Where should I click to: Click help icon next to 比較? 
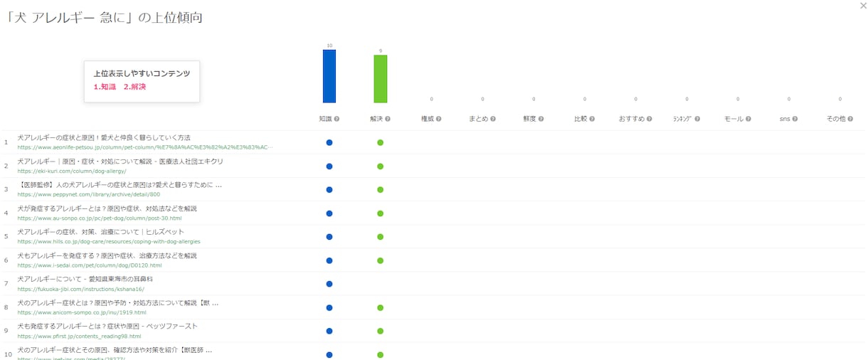point(592,119)
